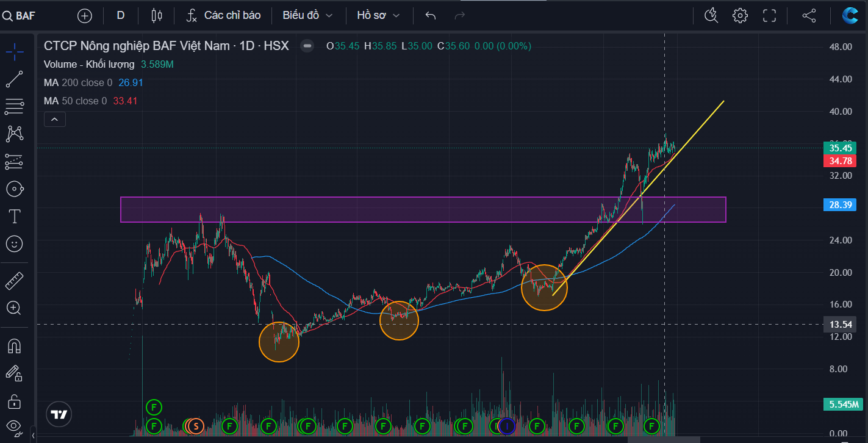This screenshot has width=868, height=443.
Task: Click the 13.54 crosshair price label
Action: (x=841, y=324)
